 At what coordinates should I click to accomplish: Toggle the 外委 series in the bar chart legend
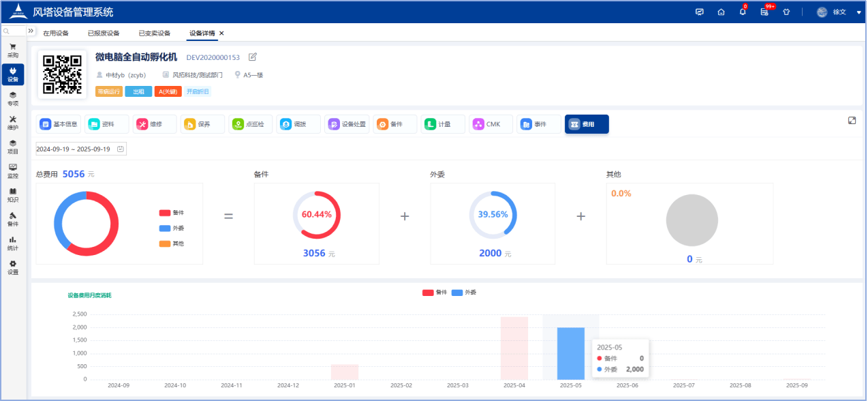coord(464,293)
